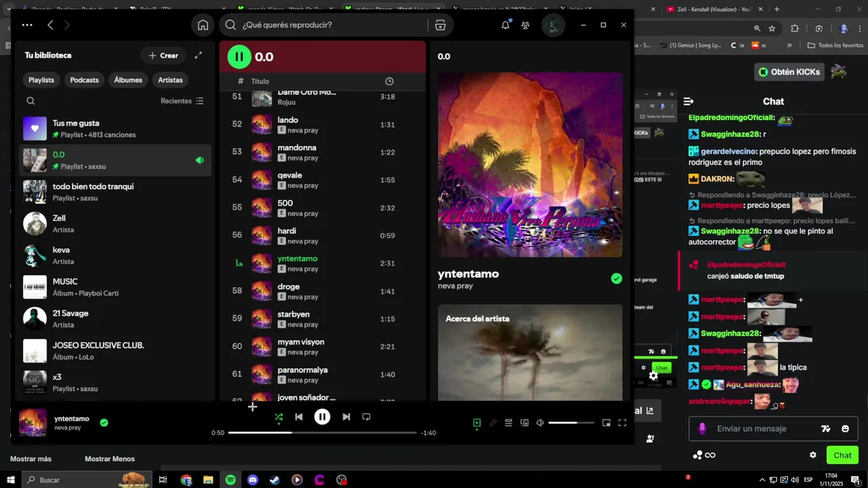Click Mostrar Menos link
The height and width of the screenshot is (488, 868).
(x=110, y=459)
